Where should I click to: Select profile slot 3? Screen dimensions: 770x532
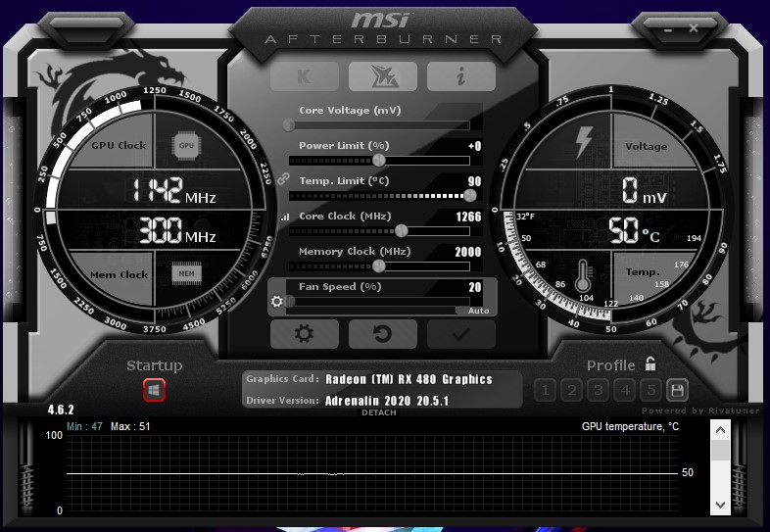(599, 390)
